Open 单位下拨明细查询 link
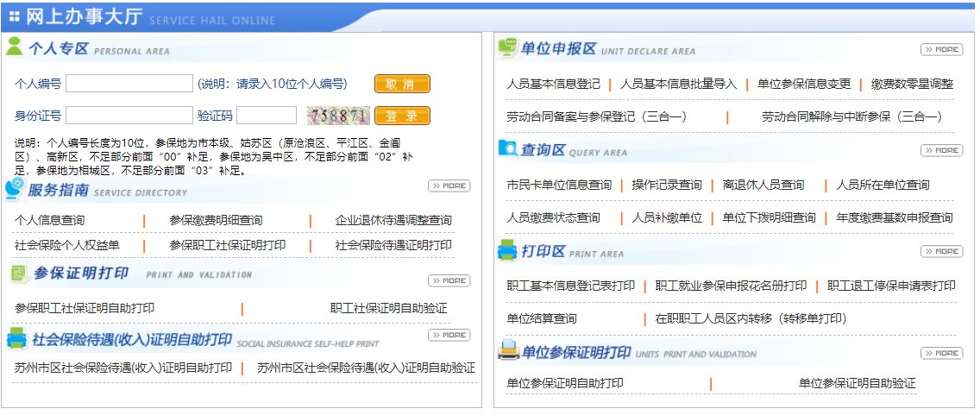Viewport: 980px width, 415px height. (769, 217)
